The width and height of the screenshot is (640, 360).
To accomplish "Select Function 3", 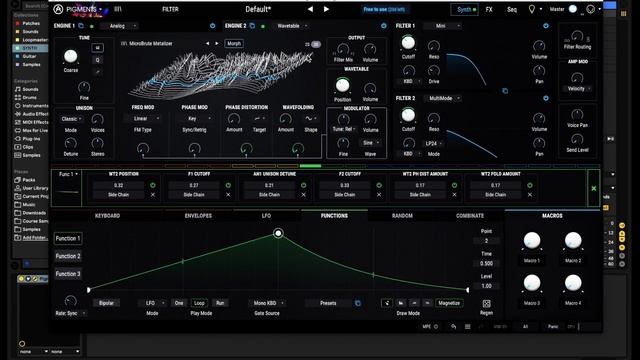I will pos(68,273).
